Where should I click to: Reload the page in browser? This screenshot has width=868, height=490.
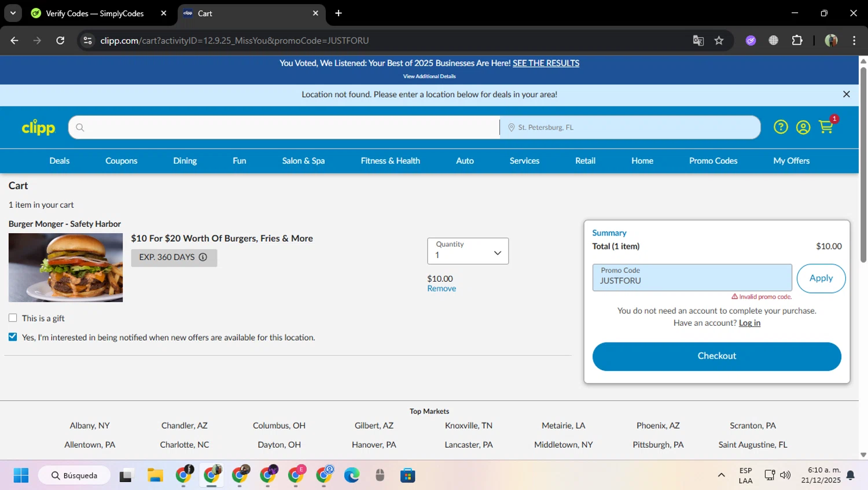click(60, 40)
